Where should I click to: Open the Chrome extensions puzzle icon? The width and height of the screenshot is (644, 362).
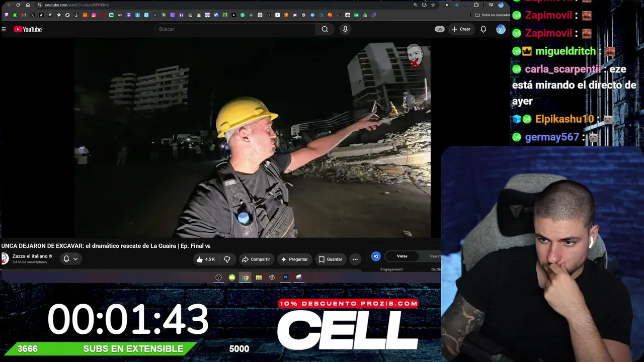pos(476,5)
